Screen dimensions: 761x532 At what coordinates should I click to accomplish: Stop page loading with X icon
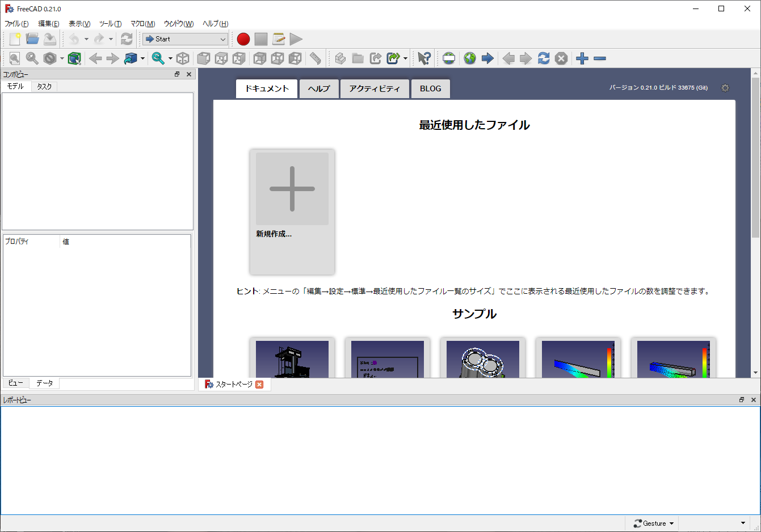tap(561, 58)
